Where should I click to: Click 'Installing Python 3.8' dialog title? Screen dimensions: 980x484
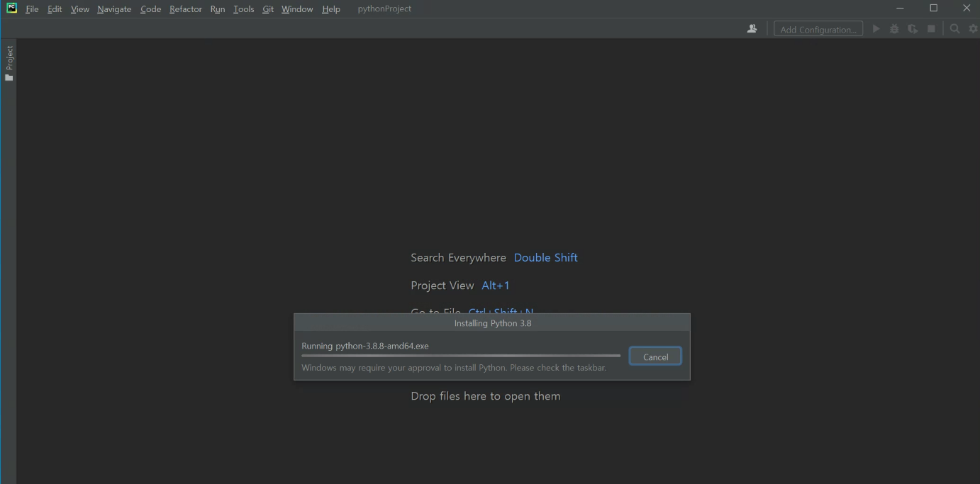[493, 323]
